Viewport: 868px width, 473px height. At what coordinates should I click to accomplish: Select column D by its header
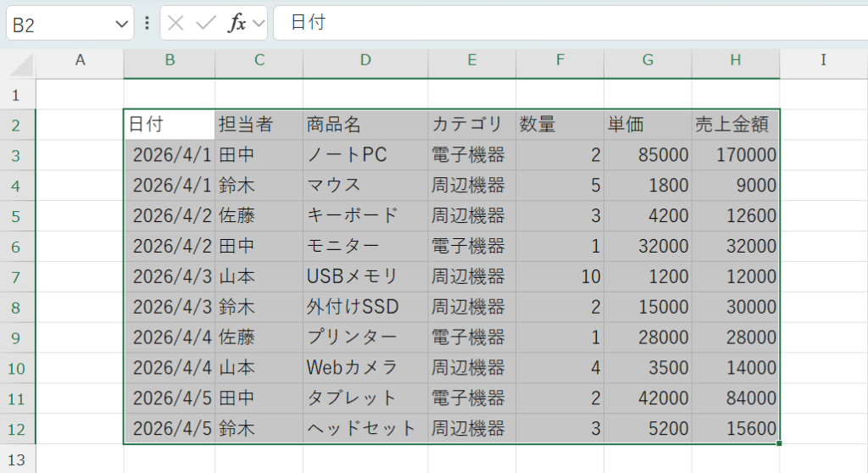(365, 60)
